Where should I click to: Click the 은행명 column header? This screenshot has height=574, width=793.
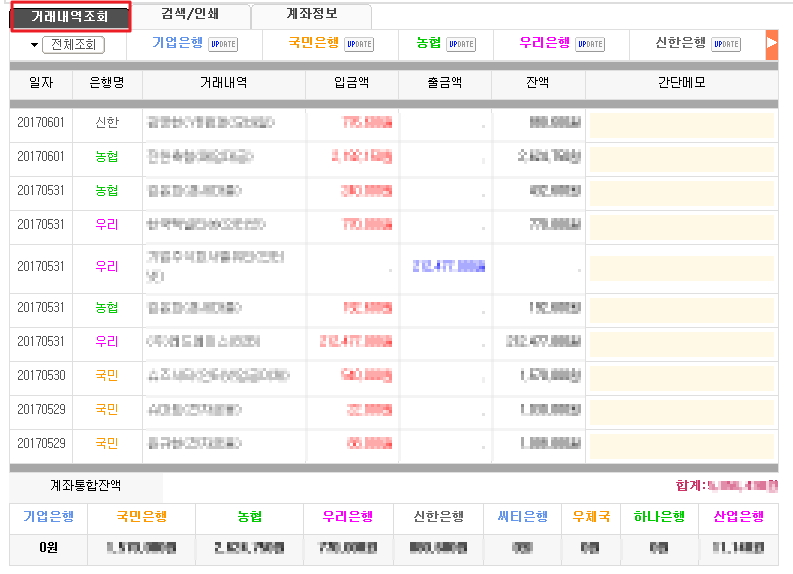click(107, 82)
